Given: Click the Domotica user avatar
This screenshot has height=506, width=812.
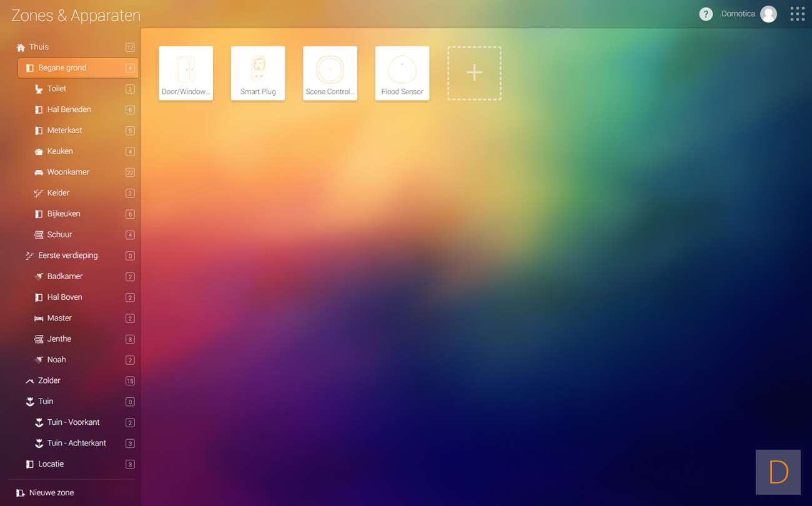Looking at the screenshot, I should coord(768,14).
